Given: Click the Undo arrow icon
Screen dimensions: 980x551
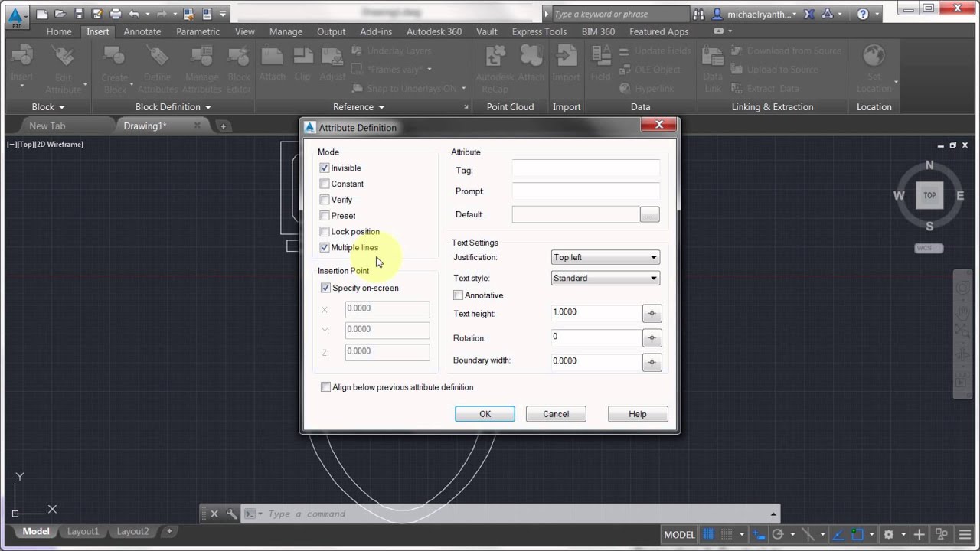Looking at the screenshot, I should (x=134, y=14).
